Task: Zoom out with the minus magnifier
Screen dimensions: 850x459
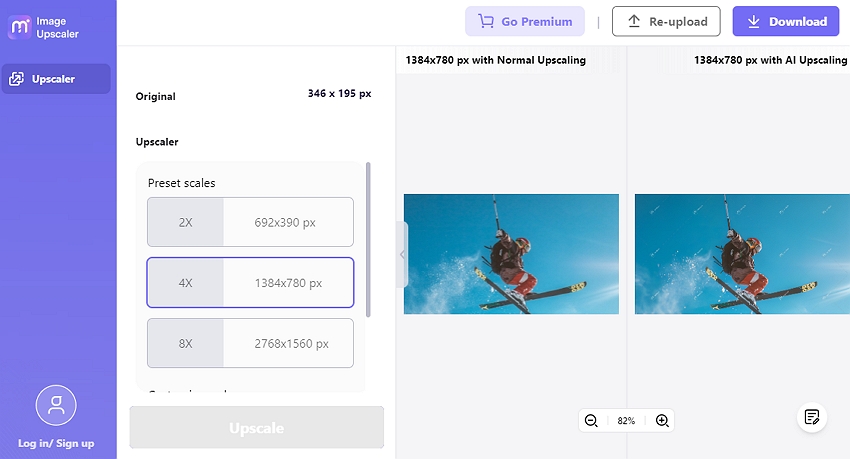Action: [x=591, y=421]
